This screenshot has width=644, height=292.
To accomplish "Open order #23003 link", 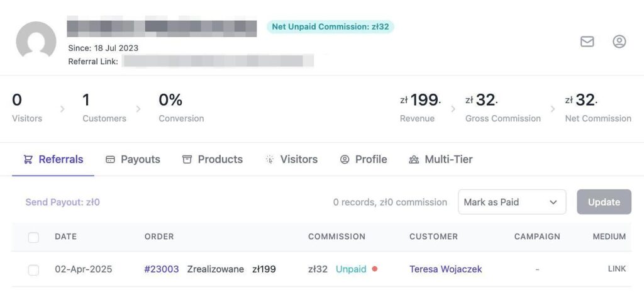I will pyautogui.click(x=162, y=269).
